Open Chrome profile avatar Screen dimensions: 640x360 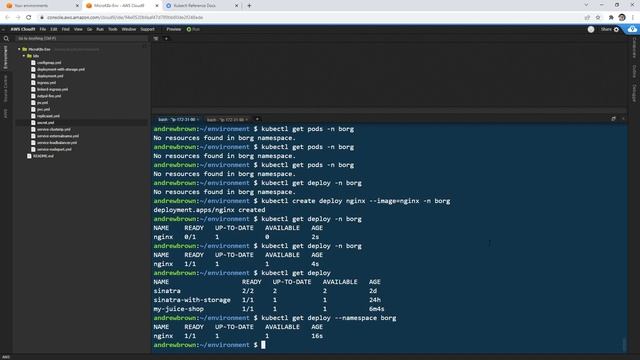(x=622, y=18)
